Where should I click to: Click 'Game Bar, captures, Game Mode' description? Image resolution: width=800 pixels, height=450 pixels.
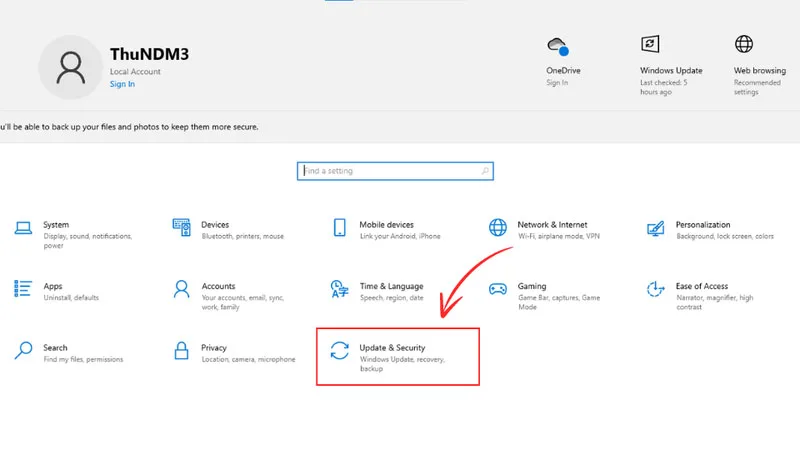pos(559,302)
